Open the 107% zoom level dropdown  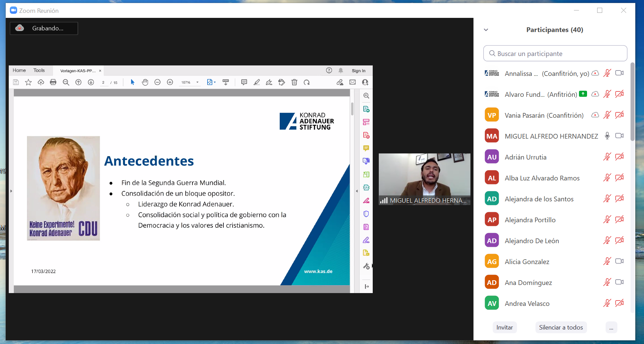pyautogui.click(x=197, y=82)
